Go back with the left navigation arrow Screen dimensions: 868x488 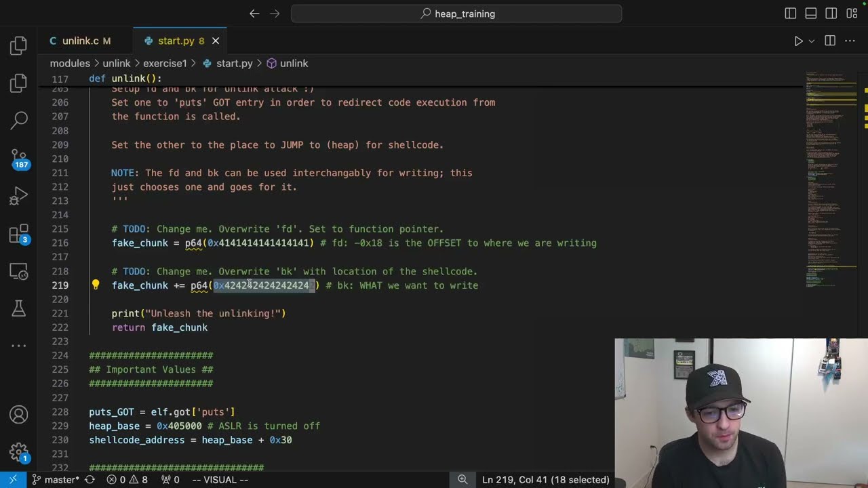(254, 14)
